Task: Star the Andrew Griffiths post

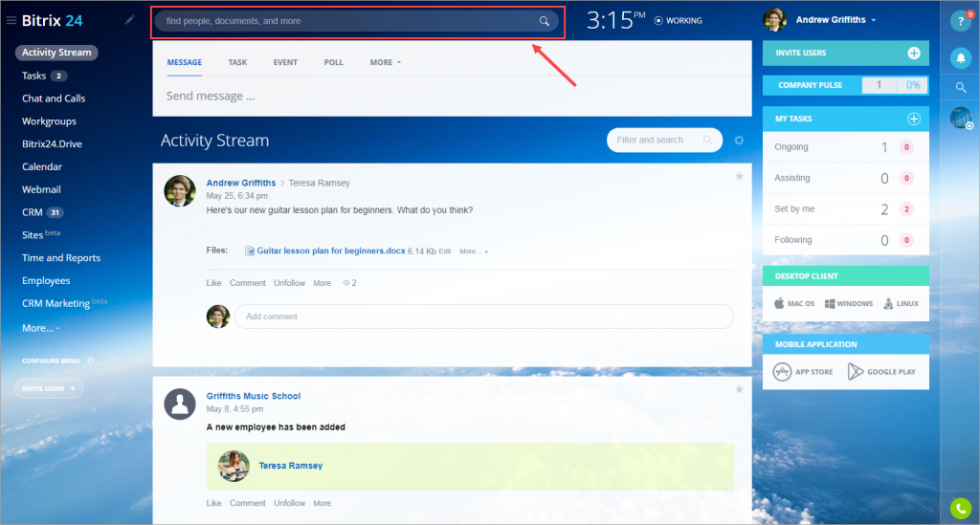Action: tap(740, 176)
